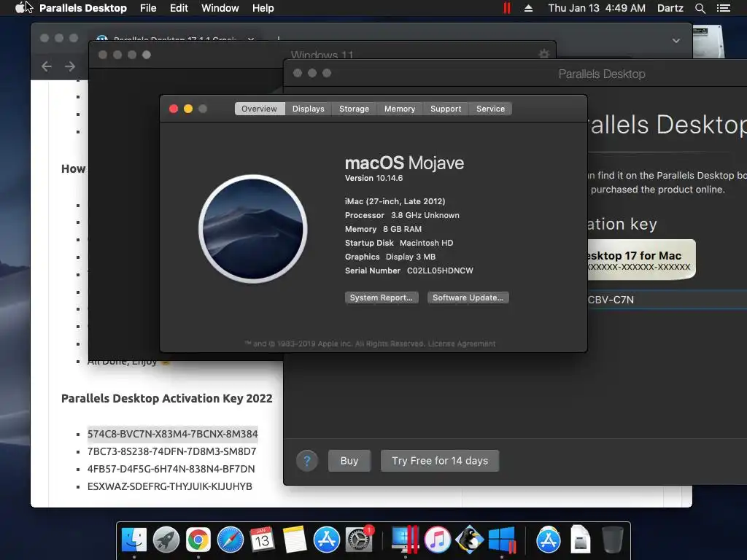Image resolution: width=747 pixels, height=560 pixels.
Task: Switch to the Displays tab
Action: click(309, 109)
